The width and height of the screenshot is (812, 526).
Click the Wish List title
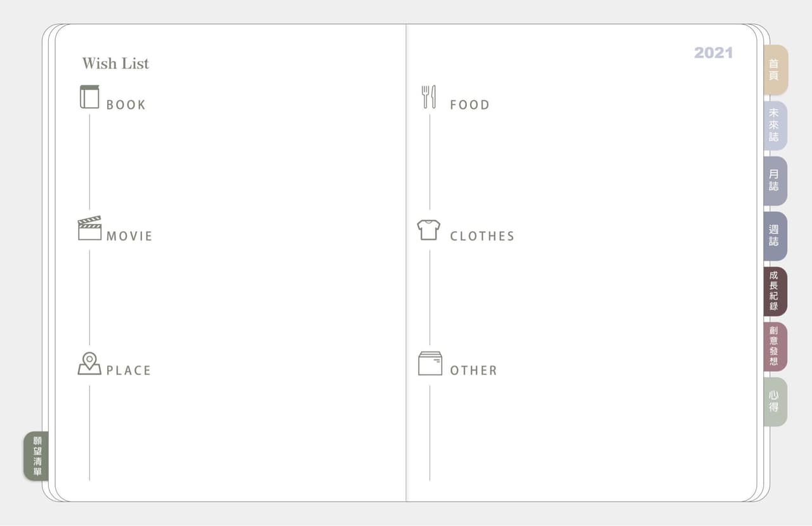[x=115, y=63]
